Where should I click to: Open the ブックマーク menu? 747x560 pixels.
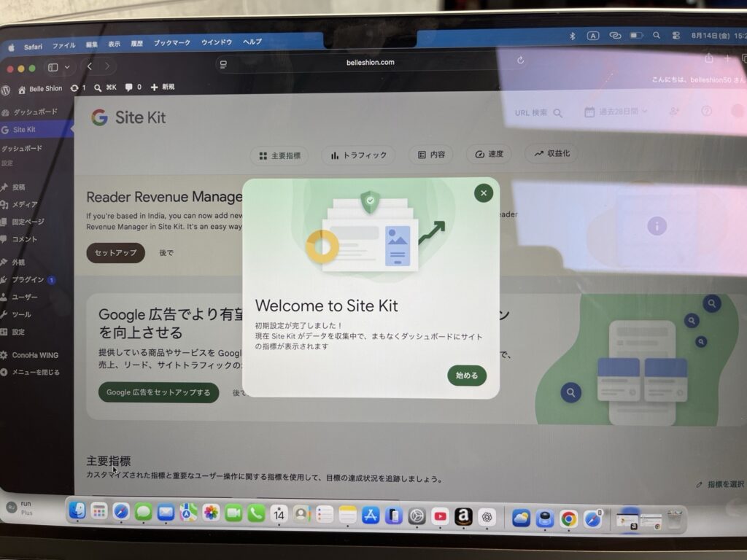pos(172,43)
